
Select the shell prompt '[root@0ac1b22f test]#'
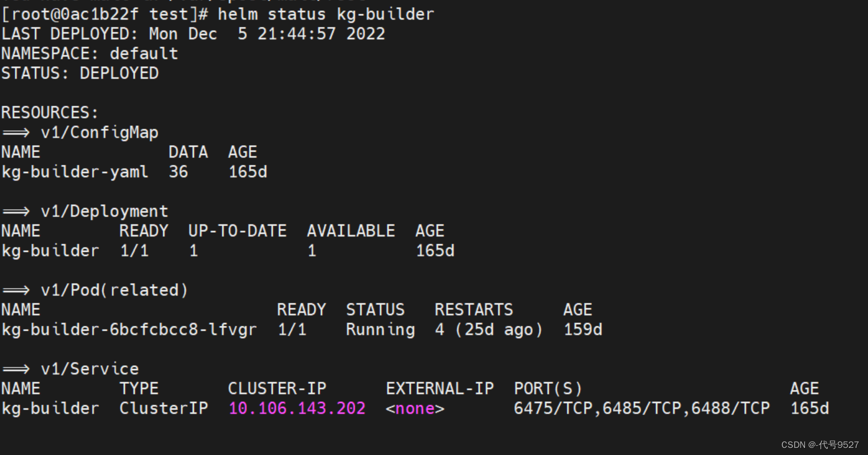coord(105,14)
